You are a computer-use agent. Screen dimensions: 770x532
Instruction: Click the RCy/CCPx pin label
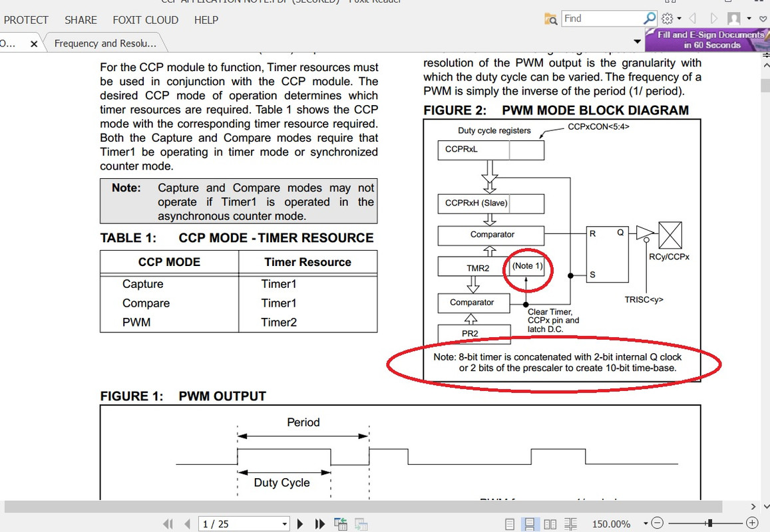click(670, 257)
